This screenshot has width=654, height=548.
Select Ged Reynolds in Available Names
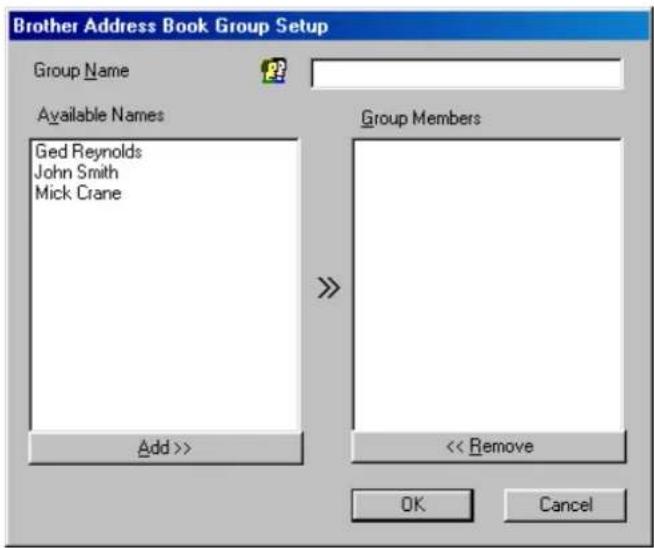pos(88,151)
